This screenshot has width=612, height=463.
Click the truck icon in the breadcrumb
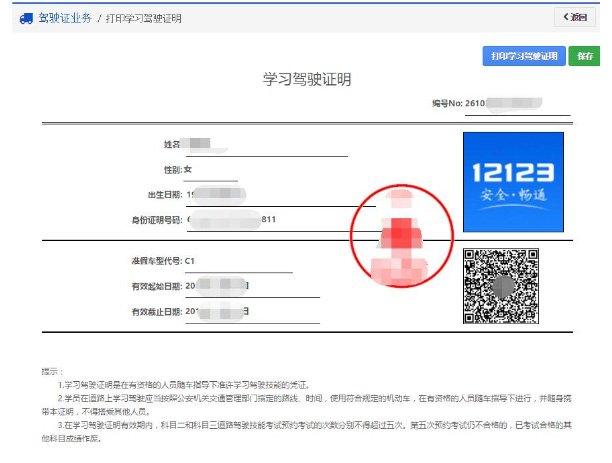[24, 18]
